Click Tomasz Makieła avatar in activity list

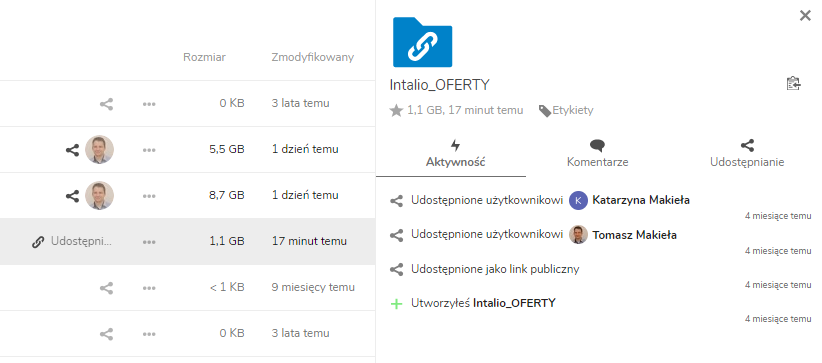tap(578, 234)
